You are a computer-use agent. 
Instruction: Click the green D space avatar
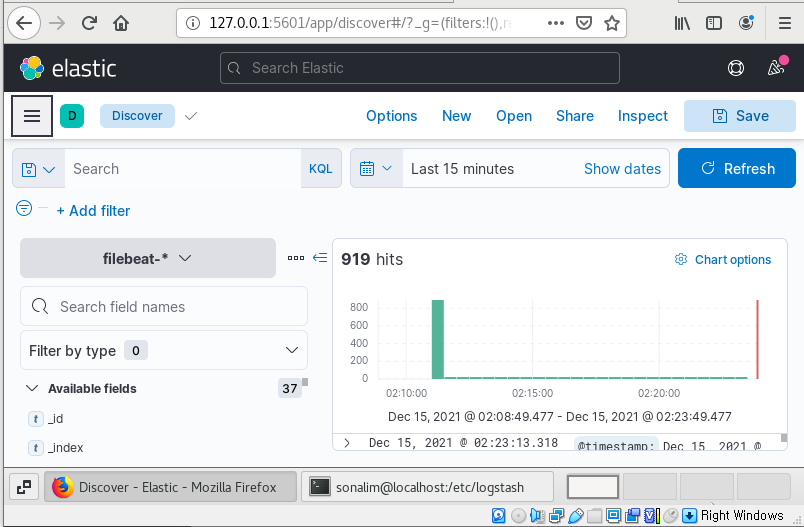tap(72, 116)
